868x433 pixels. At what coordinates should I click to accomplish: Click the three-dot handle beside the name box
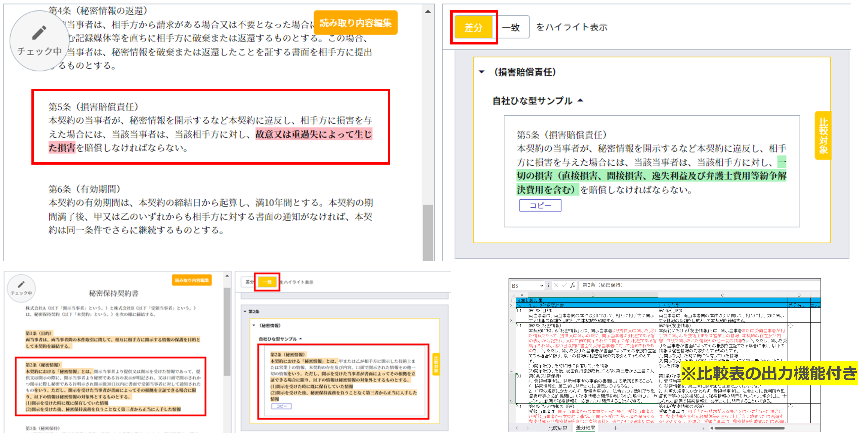[x=548, y=285]
